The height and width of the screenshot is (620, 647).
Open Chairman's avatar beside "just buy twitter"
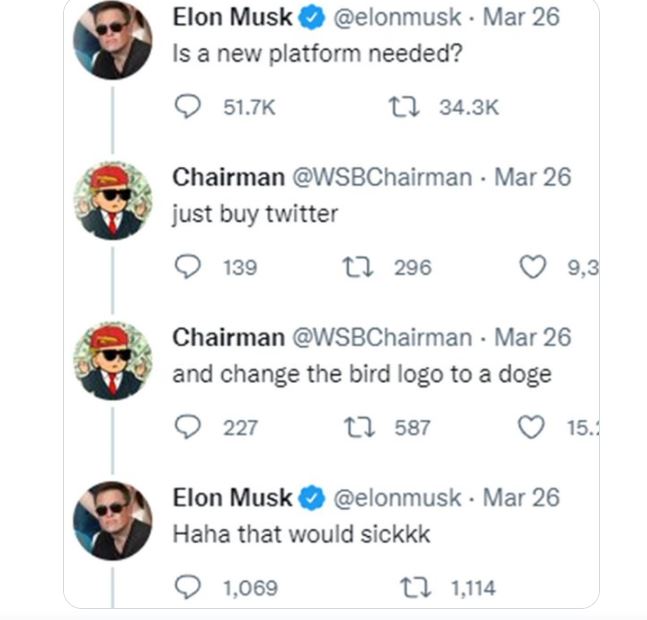(113, 201)
